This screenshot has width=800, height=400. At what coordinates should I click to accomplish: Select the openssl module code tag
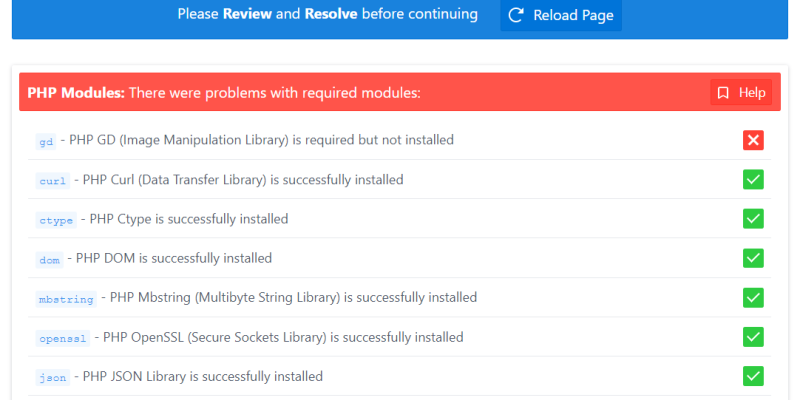(x=63, y=339)
